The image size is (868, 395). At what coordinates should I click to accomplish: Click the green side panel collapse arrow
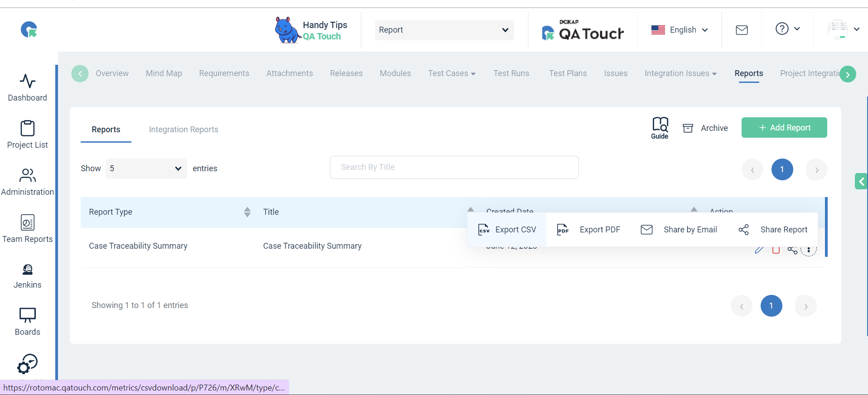[x=861, y=182]
